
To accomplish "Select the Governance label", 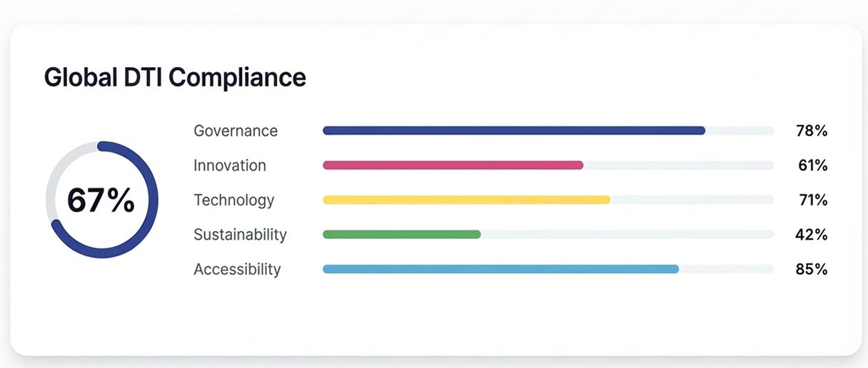I will pos(236,131).
